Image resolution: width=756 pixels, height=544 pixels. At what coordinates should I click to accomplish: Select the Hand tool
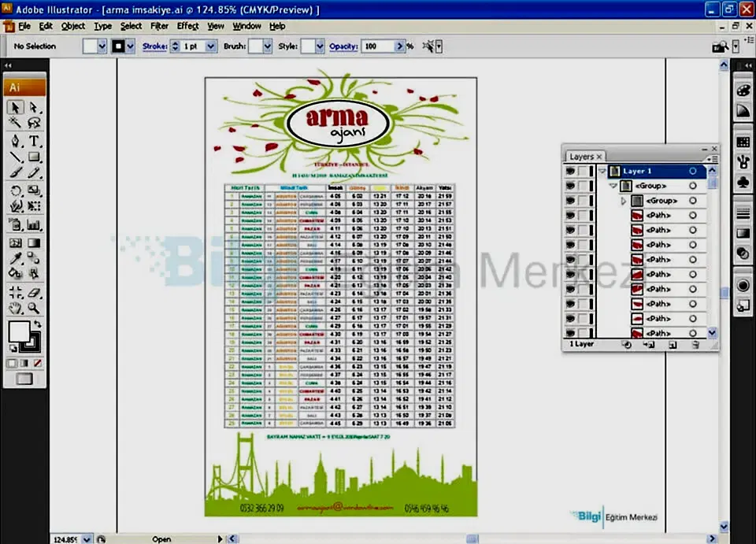(x=16, y=308)
